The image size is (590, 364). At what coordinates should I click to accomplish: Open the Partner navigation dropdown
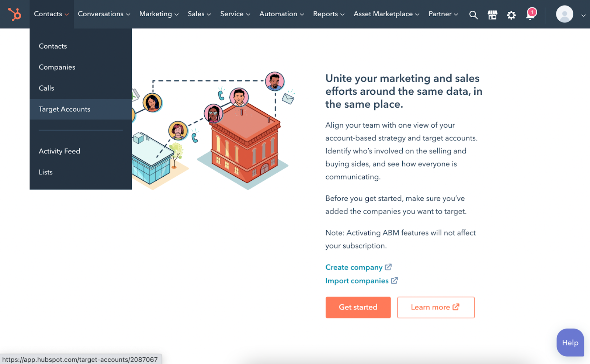(x=443, y=14)
